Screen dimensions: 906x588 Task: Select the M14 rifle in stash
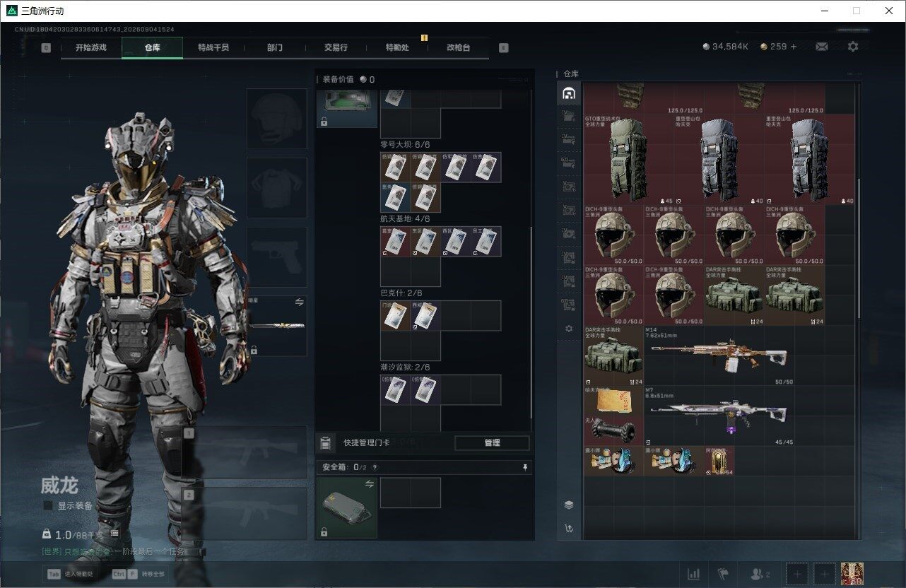(719, 355)
